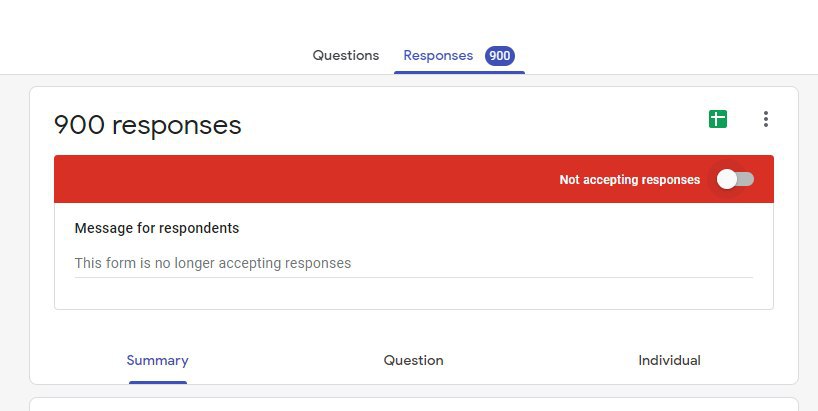The image size is (818, 411).
Task: Open the Individual responses tab
Action: tap(669, 360)
